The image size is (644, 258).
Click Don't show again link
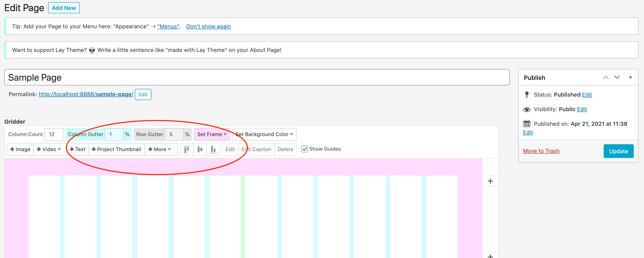coord(208,26)
